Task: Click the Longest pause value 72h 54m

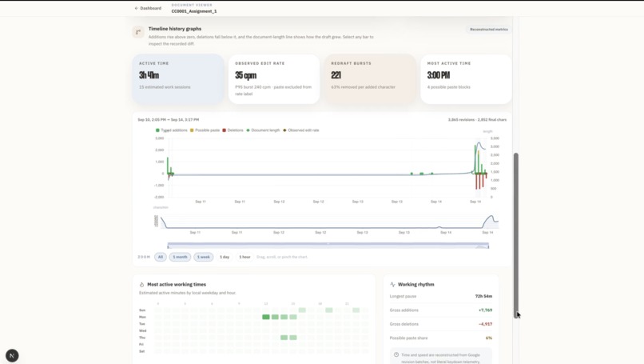Action: click(483, 296)
